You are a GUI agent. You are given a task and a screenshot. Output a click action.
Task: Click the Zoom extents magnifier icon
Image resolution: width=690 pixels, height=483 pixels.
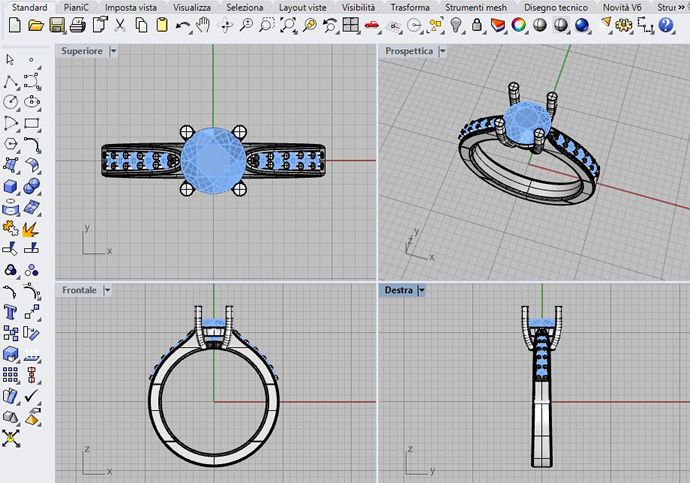click(x=288, y=26)
